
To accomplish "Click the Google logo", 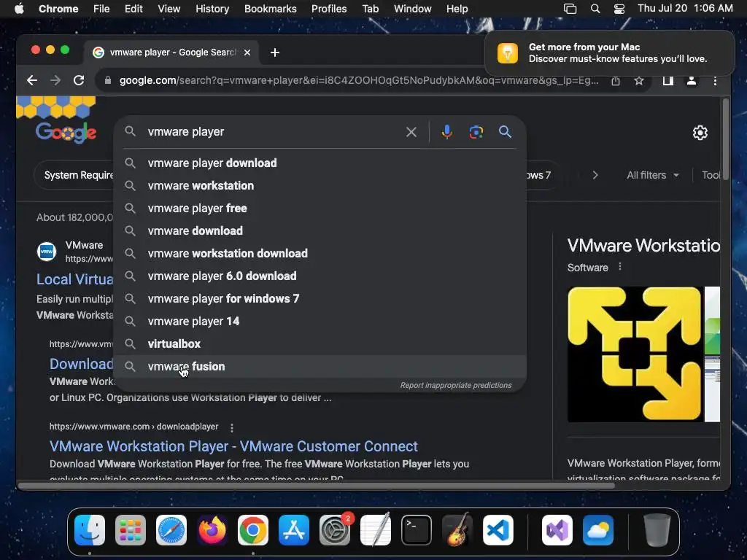I will click(x=66, y=132).
